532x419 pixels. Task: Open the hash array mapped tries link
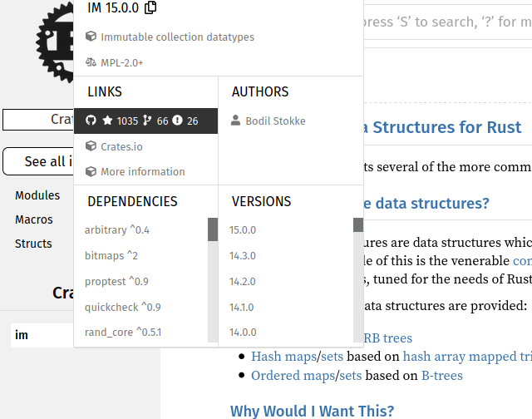coord(467,357)
